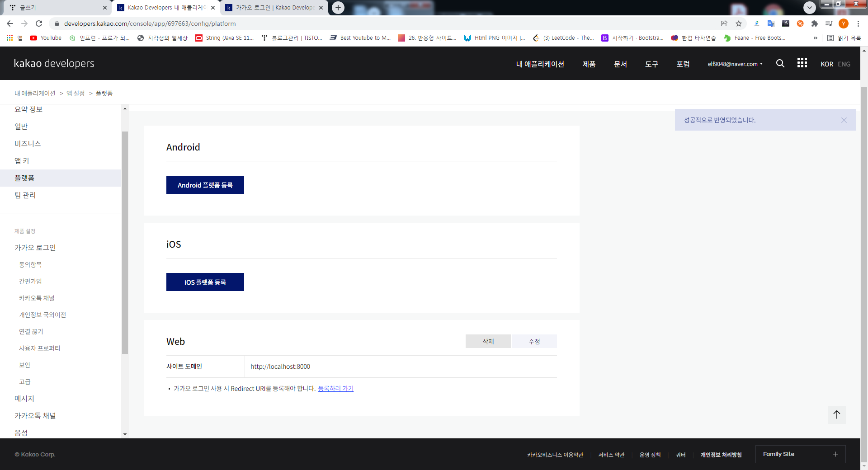868x470 pixels.
Task: Click the iOS 플랫폼 등록 button
Action: (205, 282)
